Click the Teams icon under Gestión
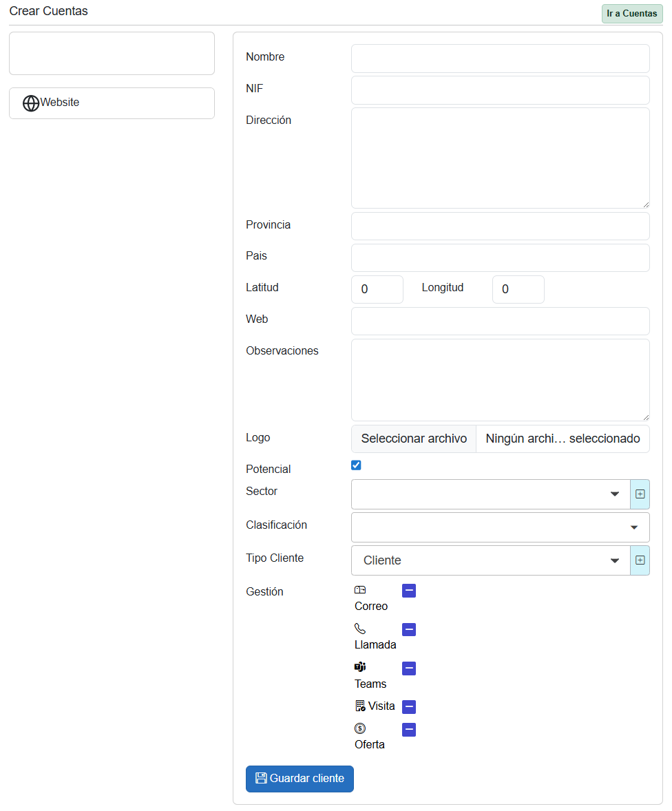This screenshot has width=672, height=811. (x=360, y=667)
